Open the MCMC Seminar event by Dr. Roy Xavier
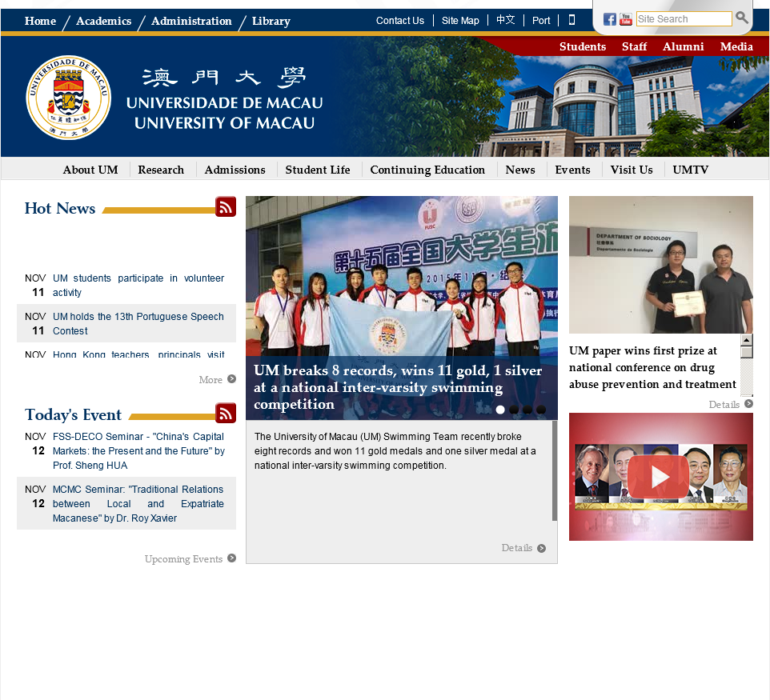The image size is (770, 700). coord(138,504)
